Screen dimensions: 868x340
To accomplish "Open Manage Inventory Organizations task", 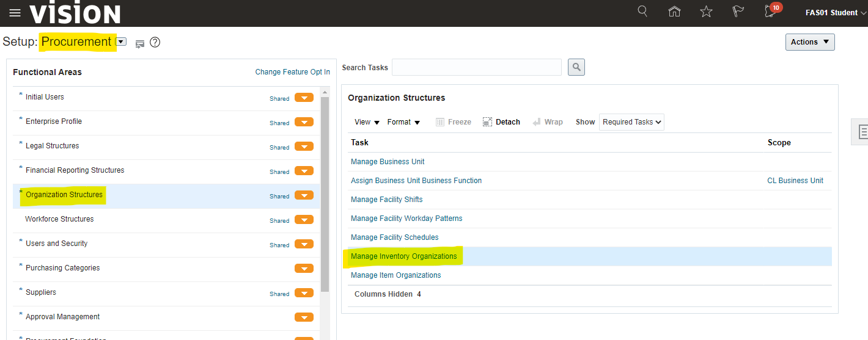I will click(403, 256).
